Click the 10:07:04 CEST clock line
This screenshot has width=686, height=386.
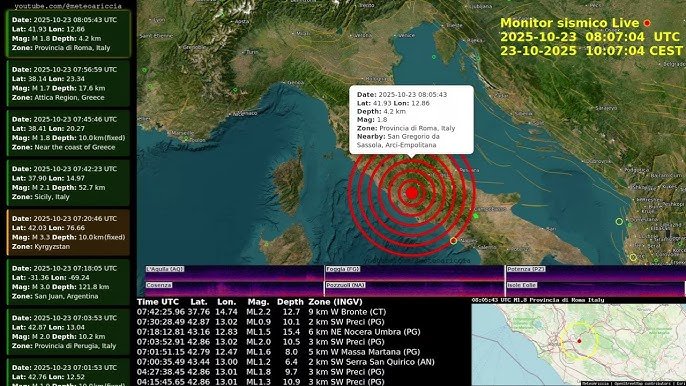point(591,51)
